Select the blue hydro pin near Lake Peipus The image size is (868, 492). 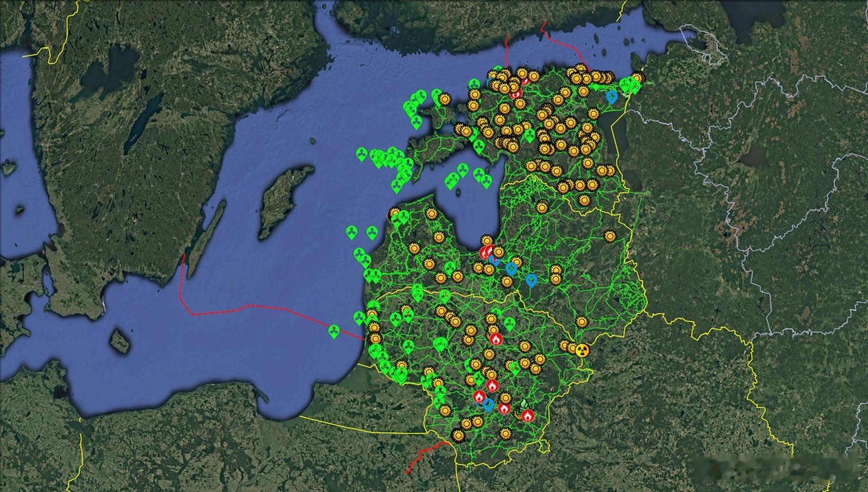click(612, 97)
